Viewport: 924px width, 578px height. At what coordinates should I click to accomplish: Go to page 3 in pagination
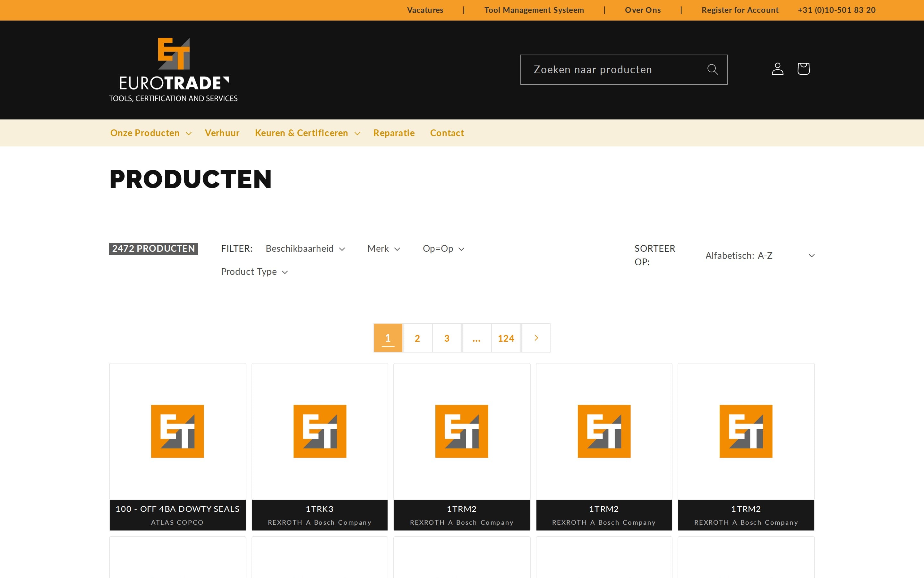447,338
